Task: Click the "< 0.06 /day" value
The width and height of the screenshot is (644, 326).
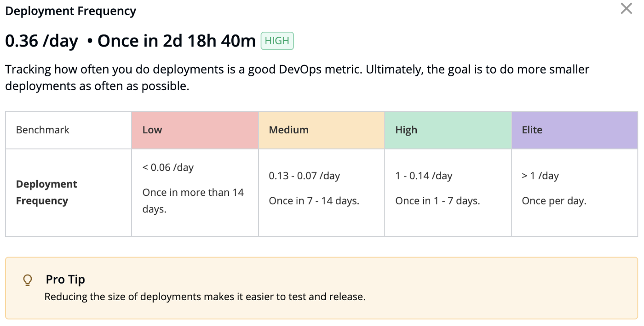Action: [168, 167]
